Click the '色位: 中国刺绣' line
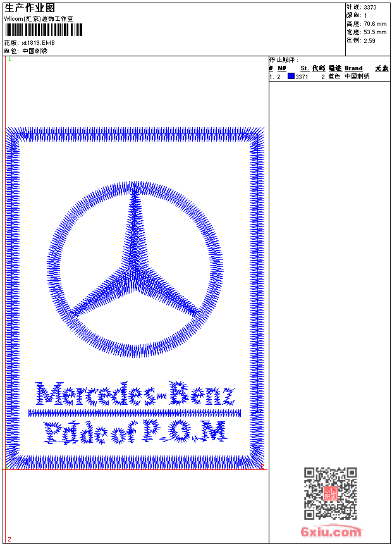 pyautogui.click(x=25, y=51)
